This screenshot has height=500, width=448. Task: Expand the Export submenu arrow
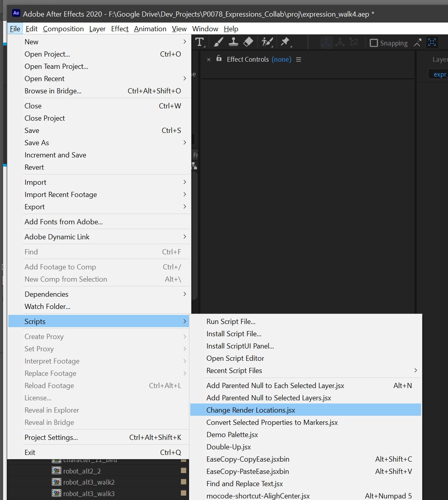click(185, 206)
